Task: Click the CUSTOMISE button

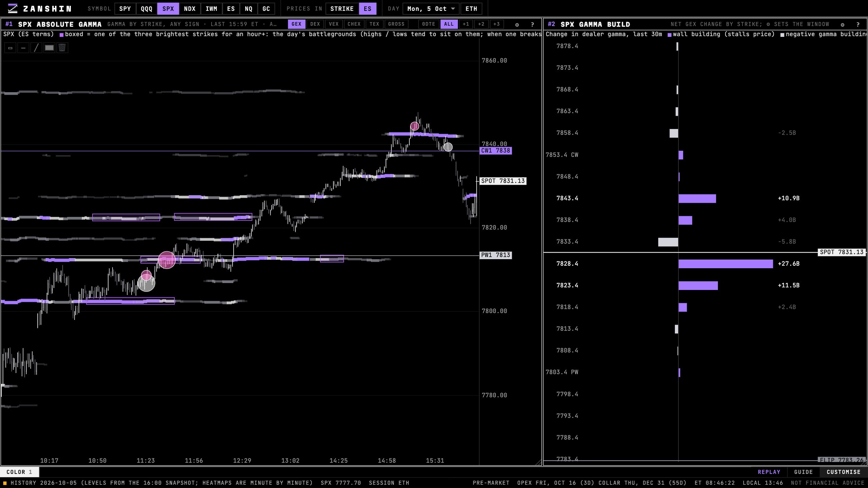Action: coord(843,472)
